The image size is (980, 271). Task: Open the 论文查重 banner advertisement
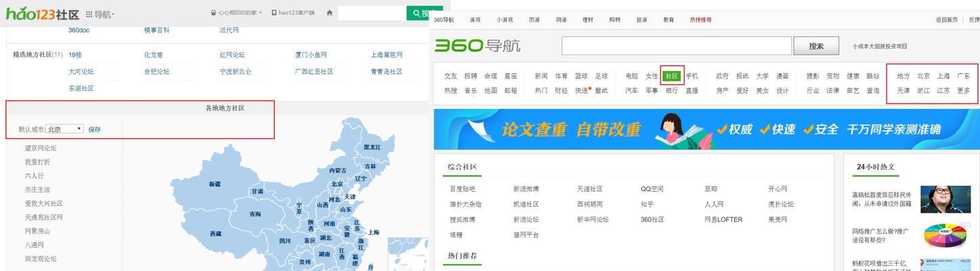tap(706, 129)
